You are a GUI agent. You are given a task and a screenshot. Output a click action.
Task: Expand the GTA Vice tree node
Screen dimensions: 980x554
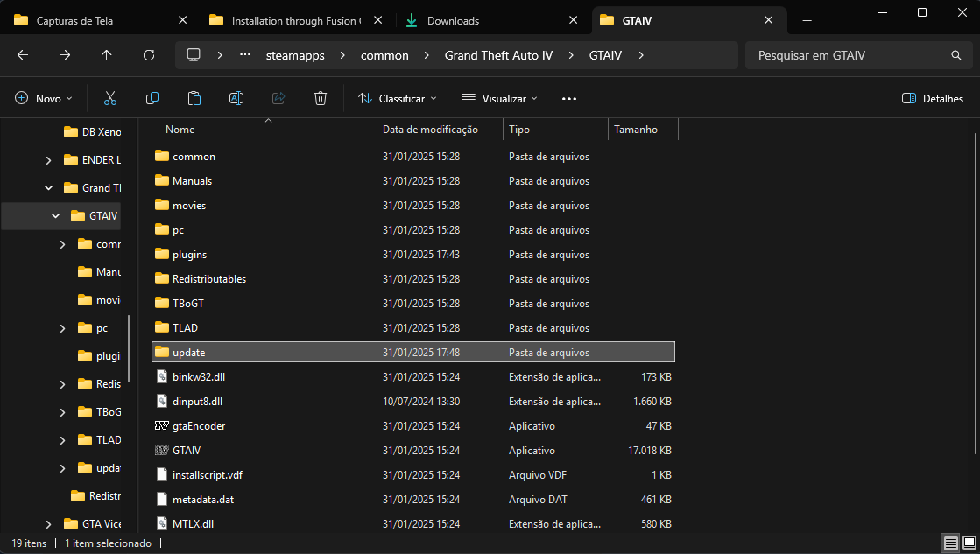click(x=48, y=524)
